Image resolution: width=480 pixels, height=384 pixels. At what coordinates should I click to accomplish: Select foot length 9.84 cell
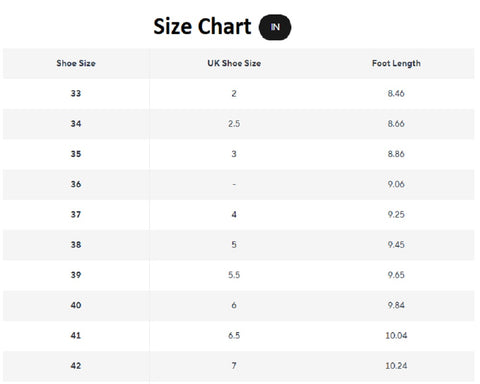[x=396, y=305]
